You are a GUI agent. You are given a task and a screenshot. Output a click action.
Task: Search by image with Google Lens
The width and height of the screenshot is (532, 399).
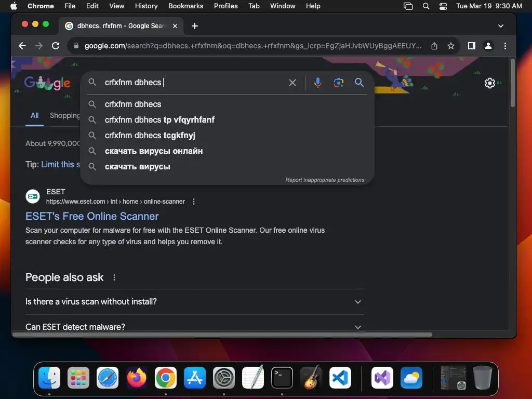point(339,83)
